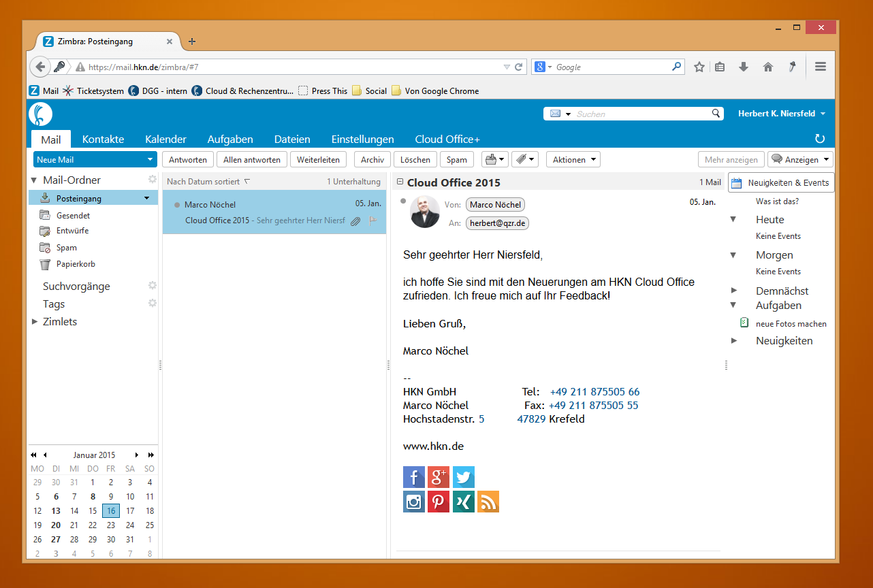Open the Social bookmarks folder
Viewport: 873px width, 588px height.
click(369, 91)
